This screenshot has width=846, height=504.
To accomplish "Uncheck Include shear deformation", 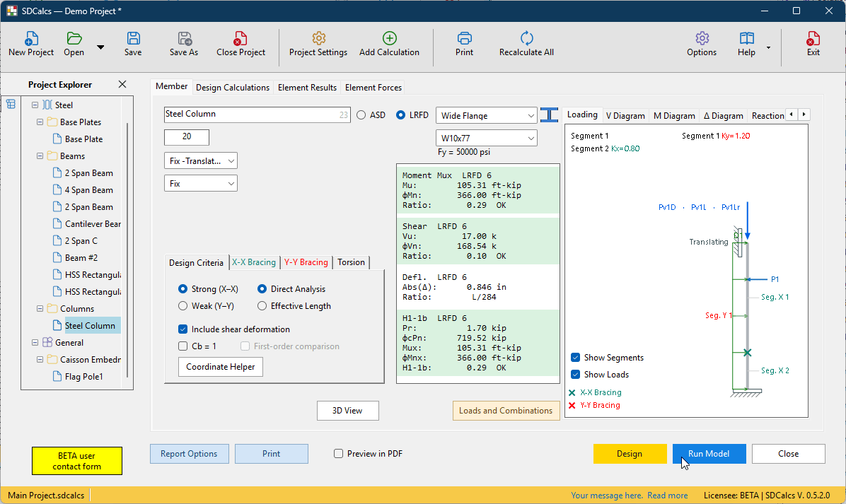I will click(x=183, y=329).
